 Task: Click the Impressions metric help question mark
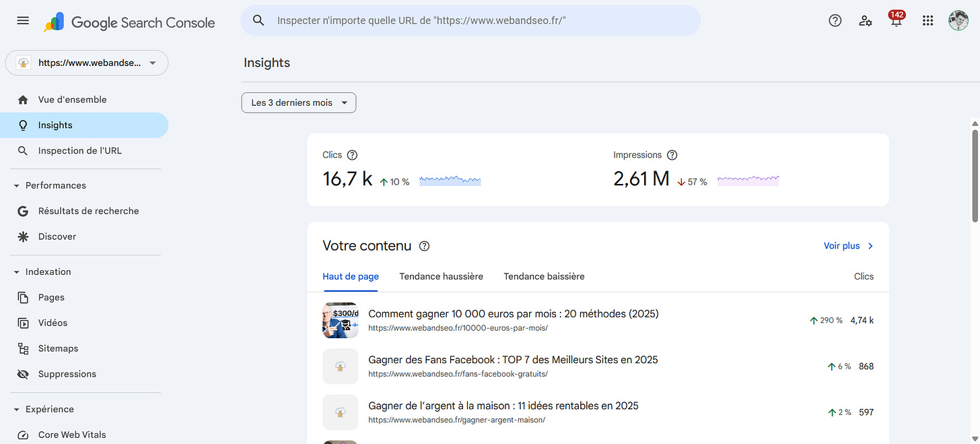672,155
